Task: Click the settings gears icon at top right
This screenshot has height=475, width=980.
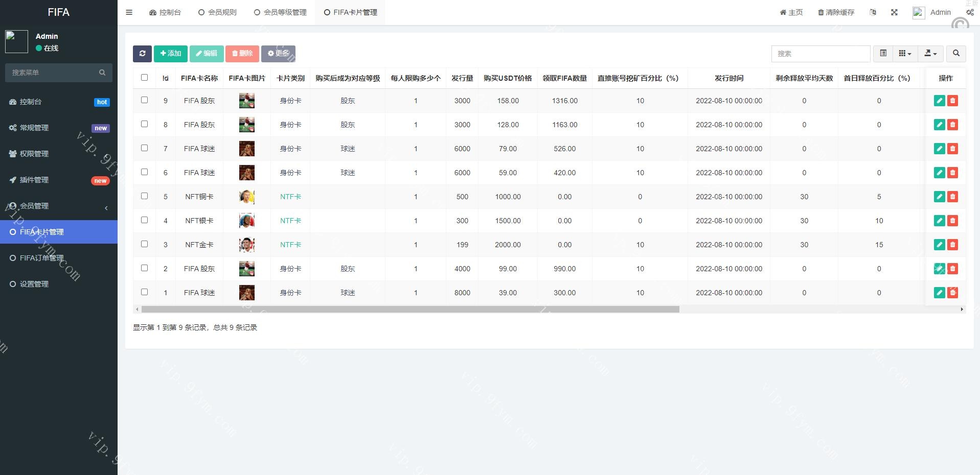Action: pyautogui.click(x=970, y=12)
